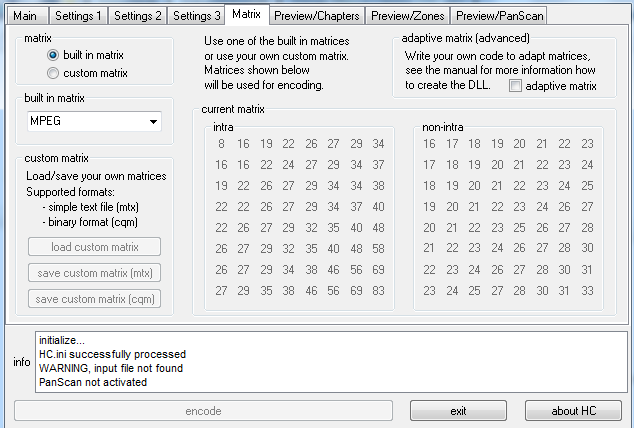
Task: Enable the adaptive matrix checkbox
Action: (515, 87)
